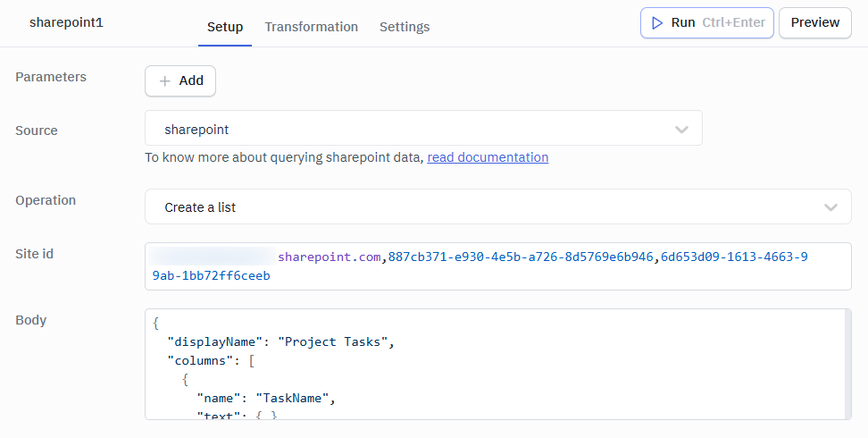
Task: Click the Run play triangle icon
Action: 657,22
